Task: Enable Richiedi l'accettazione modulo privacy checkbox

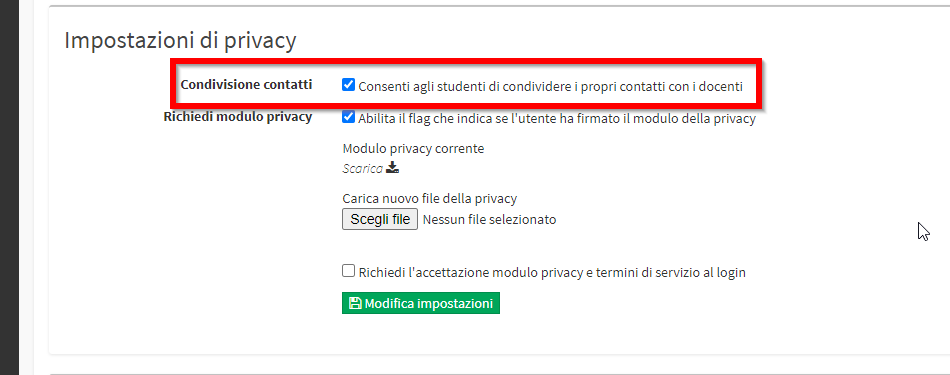Action: (x=348, y=271)
